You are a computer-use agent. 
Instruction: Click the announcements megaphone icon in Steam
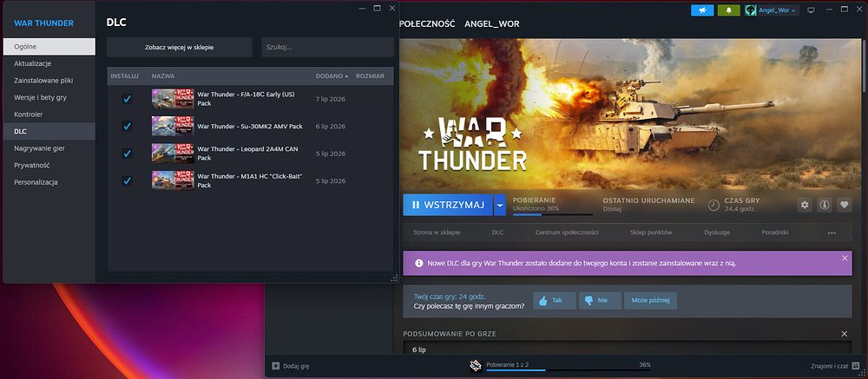click(x=702, y=10)
